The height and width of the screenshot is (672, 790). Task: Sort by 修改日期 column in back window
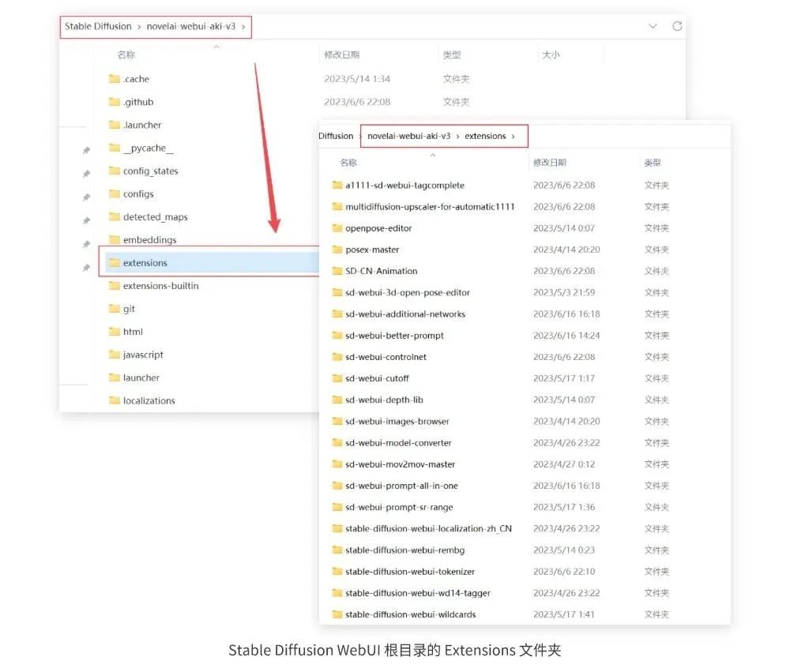click(341, 55)
